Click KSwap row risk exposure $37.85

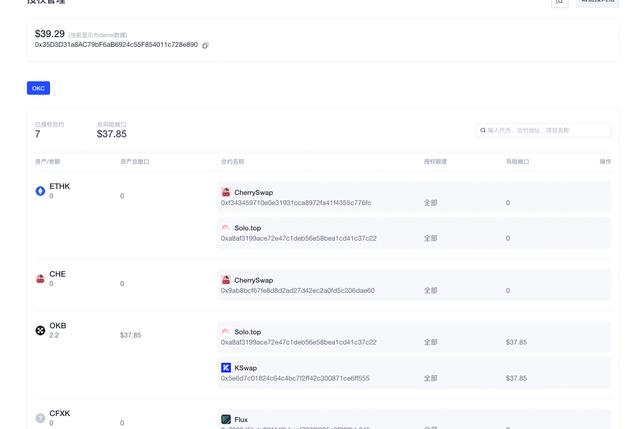pyautogui.click(x=516, y=378)
